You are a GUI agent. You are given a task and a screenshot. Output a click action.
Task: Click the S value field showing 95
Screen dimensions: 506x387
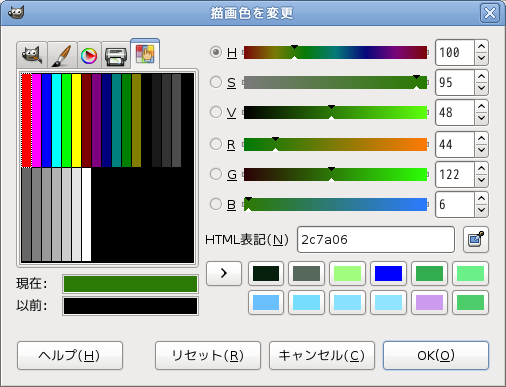[455, 82]
